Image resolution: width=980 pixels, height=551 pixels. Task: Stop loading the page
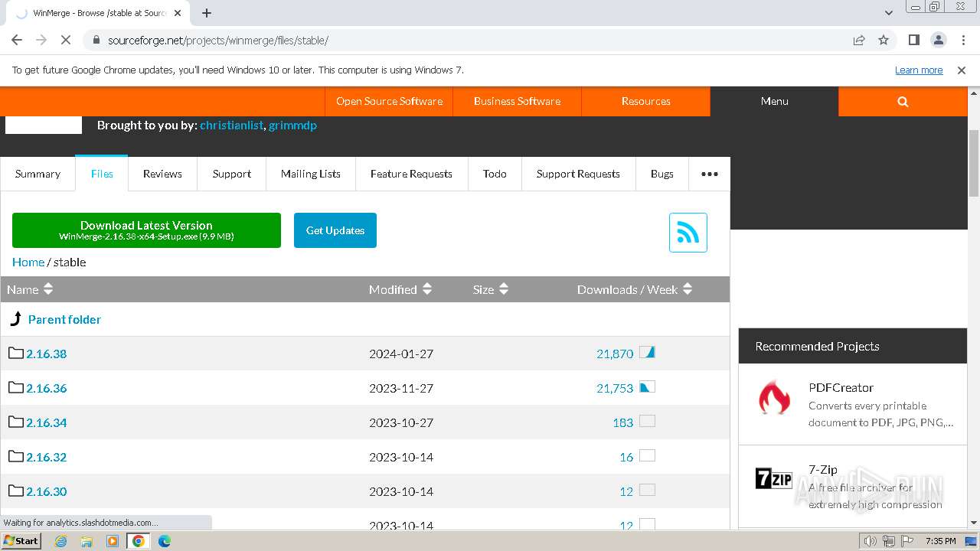[66, 40]
